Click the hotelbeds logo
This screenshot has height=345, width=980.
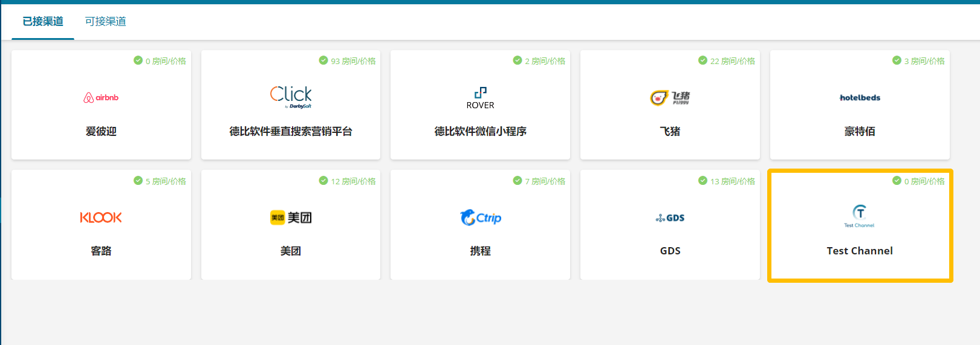(x=860, y=97)
